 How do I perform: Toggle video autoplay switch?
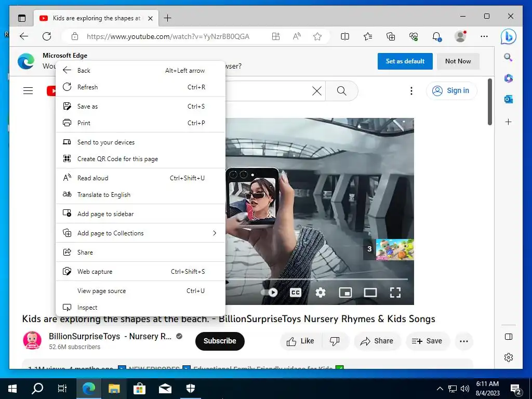pyautogui.click(x=270, y=292)
